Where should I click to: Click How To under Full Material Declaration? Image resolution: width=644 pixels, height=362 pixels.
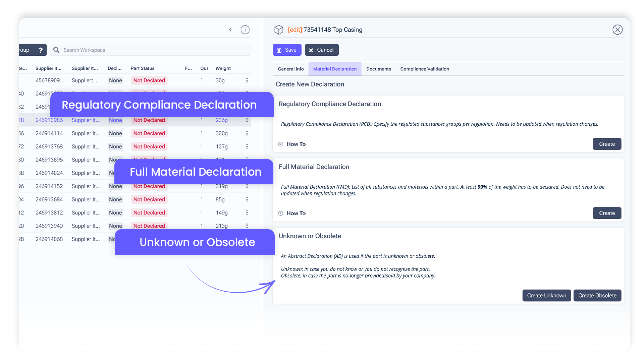[x=296, y=214]
